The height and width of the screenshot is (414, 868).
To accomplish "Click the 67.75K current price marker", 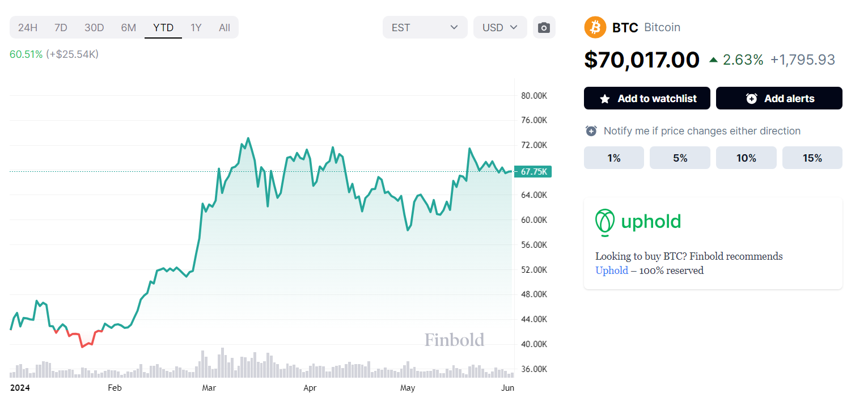I will coord(533,172).
